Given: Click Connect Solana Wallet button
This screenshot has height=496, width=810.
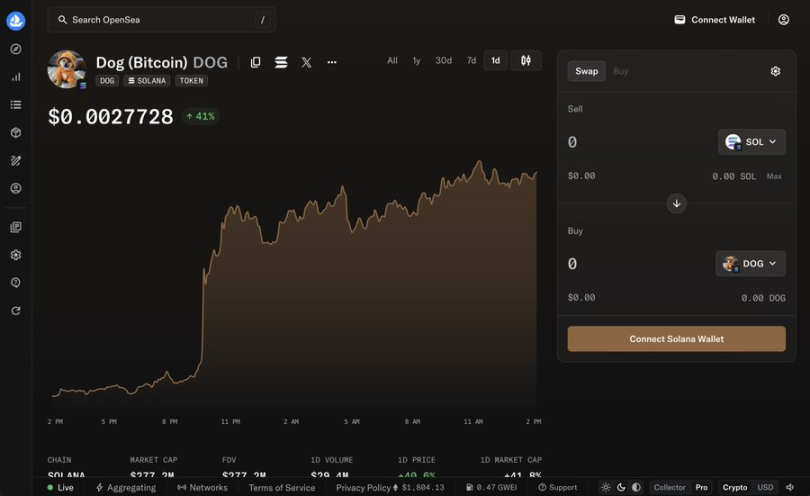Looking at the screenshot, I should click(676, 339).
